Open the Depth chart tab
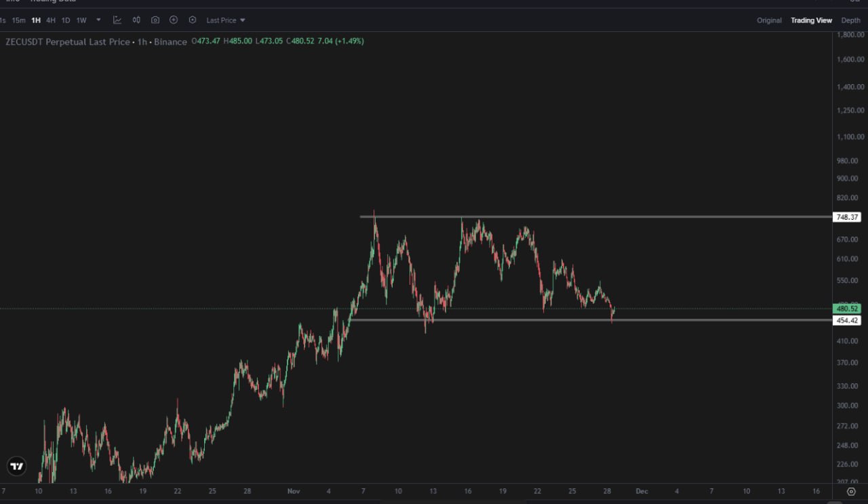Screen dimensions: 868x504 (850, 20)
